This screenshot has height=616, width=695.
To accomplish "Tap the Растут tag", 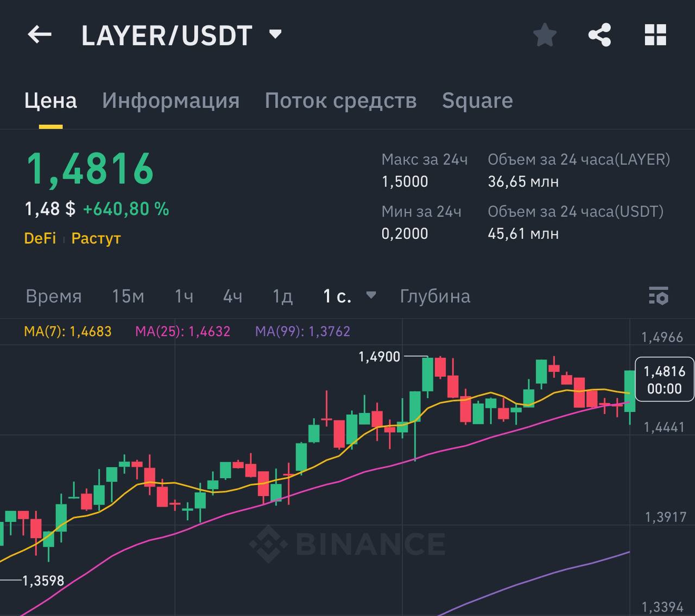I will [96, 238].
